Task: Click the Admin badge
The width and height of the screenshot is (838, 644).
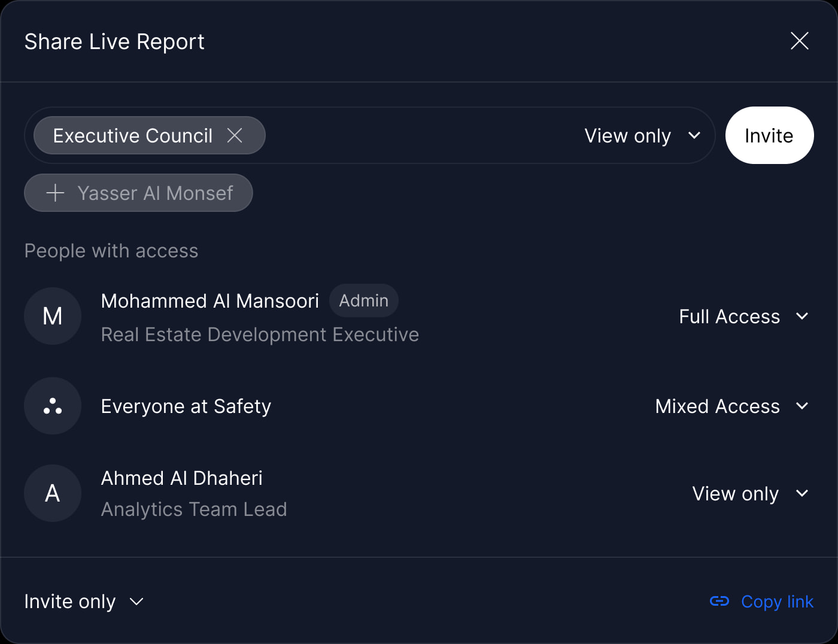Action: point(363,300)
